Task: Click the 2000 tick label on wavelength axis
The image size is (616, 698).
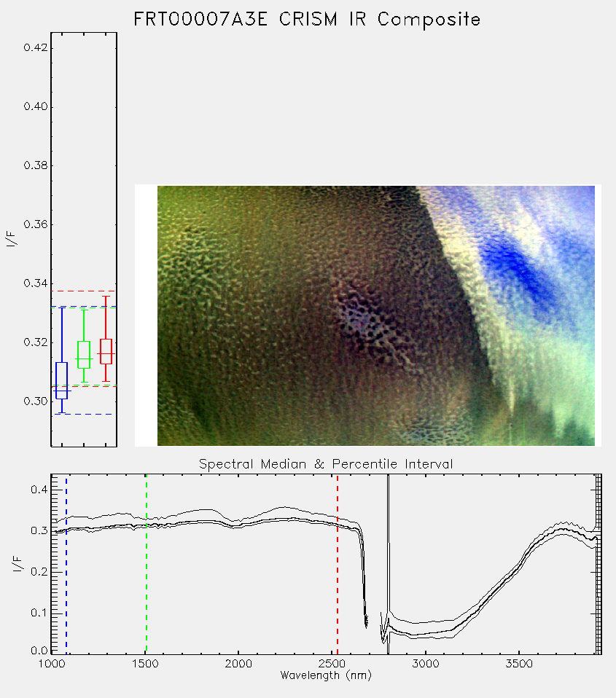Action: coord(238,664)
